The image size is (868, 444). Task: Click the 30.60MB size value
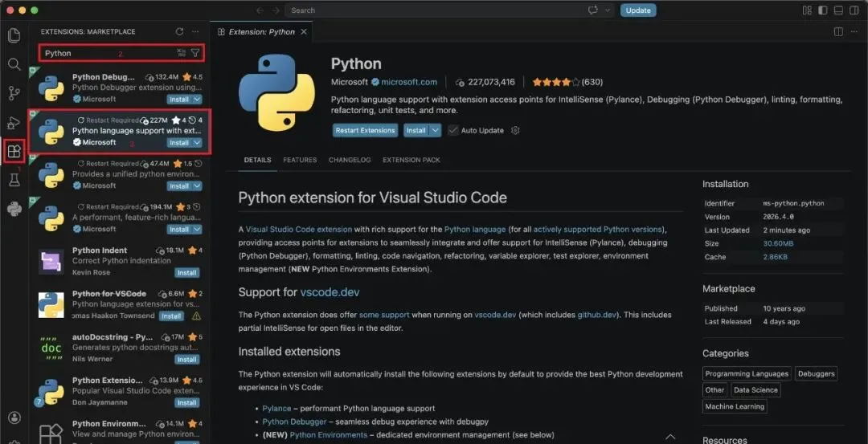click(x=778, y=243)
